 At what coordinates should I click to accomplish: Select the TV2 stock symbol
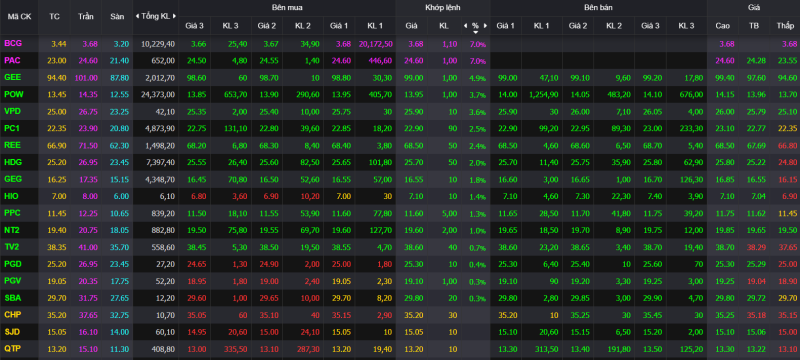tap(12, 247)
